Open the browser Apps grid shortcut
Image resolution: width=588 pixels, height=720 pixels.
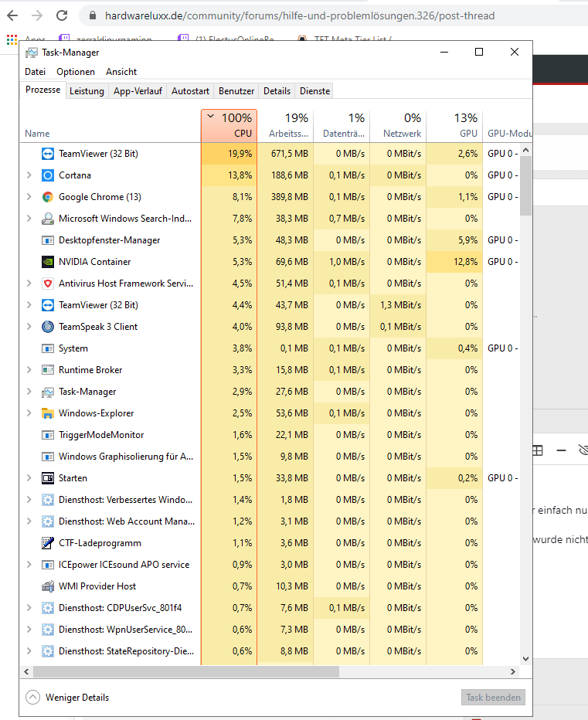pos(12,39)
